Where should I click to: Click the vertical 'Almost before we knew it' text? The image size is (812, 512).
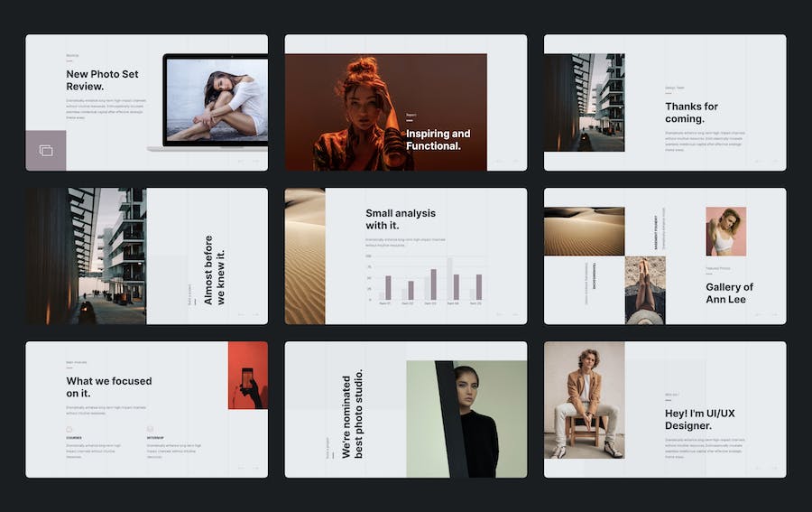click(x=215, y=270)
